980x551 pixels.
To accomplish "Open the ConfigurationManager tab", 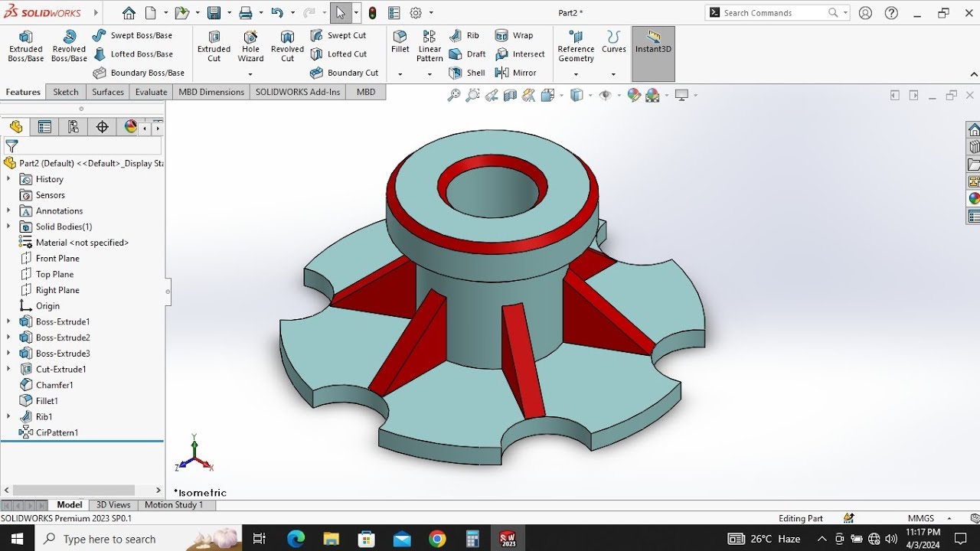I will click(73, 127).
